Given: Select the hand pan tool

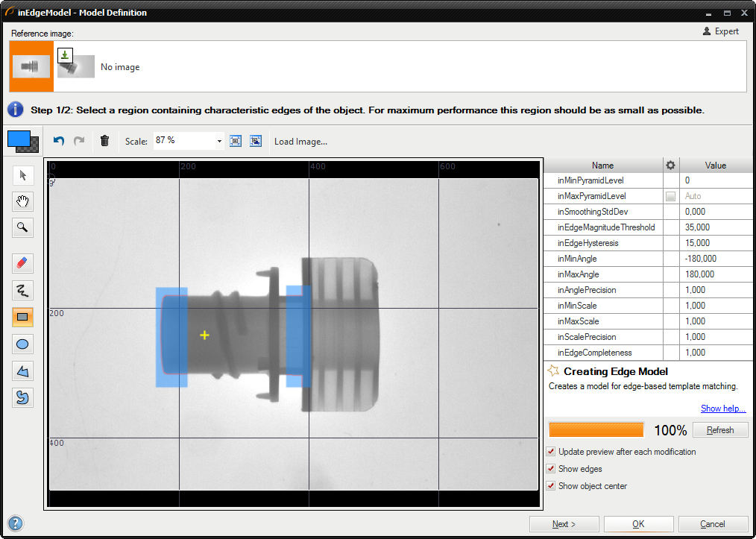Looking at the screenshot, I should 22,201.
